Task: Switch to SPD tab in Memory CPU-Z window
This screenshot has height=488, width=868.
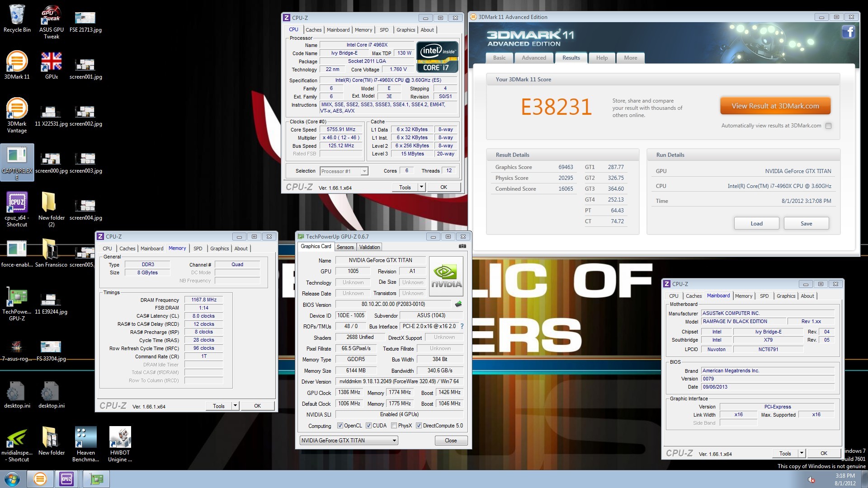Action: [x=198, y=249]
